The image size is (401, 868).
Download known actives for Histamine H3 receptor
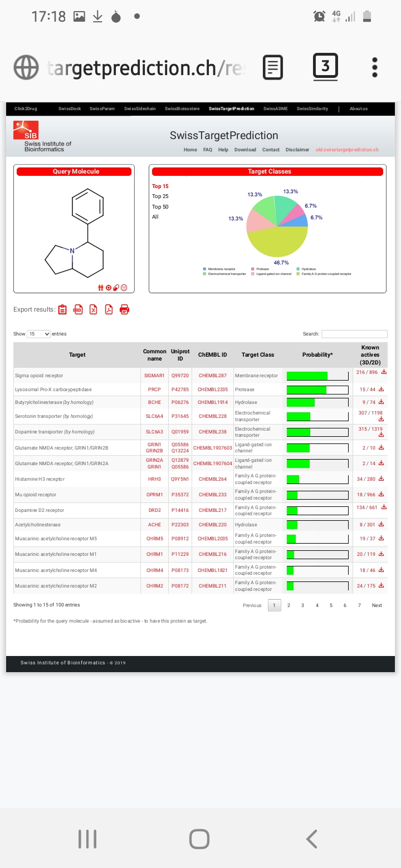[x=382, y=479]
